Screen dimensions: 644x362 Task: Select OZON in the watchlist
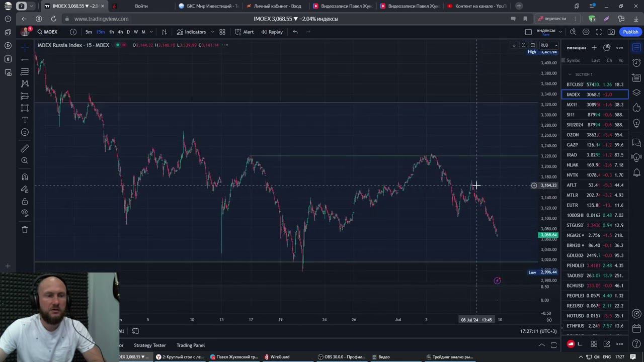[595, 135]
